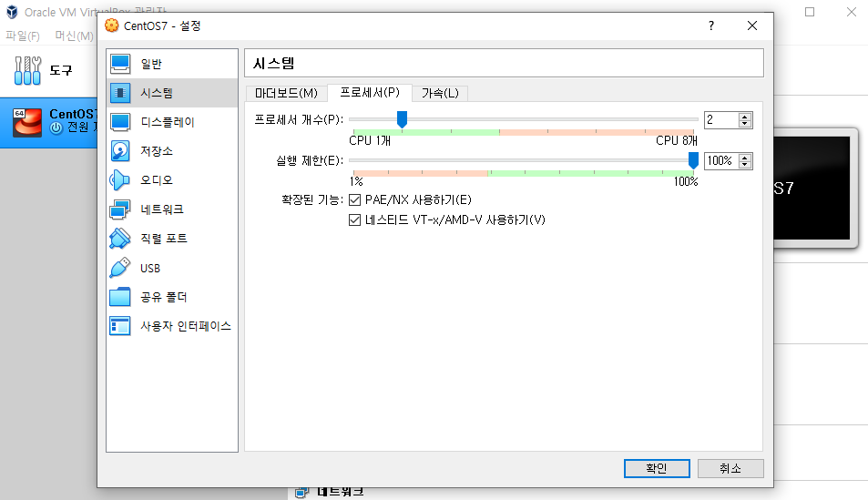This screenshot has height=500, width=868.
Task: Click the CentOS7 settings gear title icon
Action: 112,26
